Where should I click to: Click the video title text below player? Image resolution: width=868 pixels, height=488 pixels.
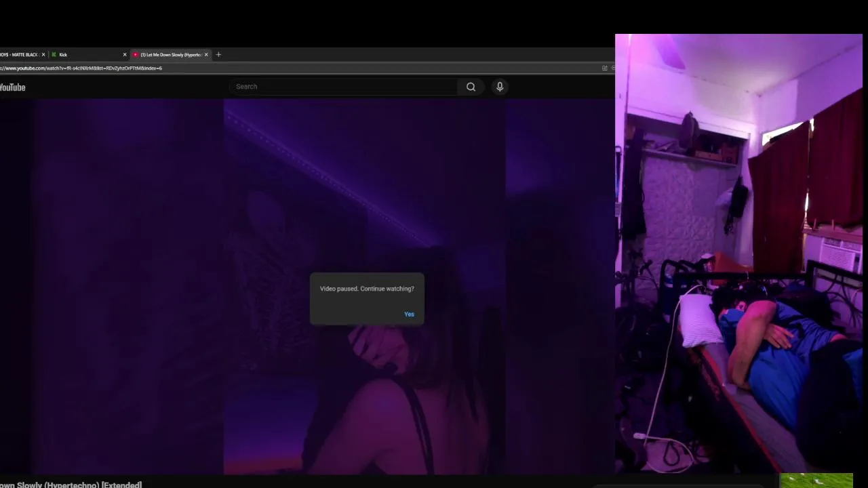click(x=71, y=485)
